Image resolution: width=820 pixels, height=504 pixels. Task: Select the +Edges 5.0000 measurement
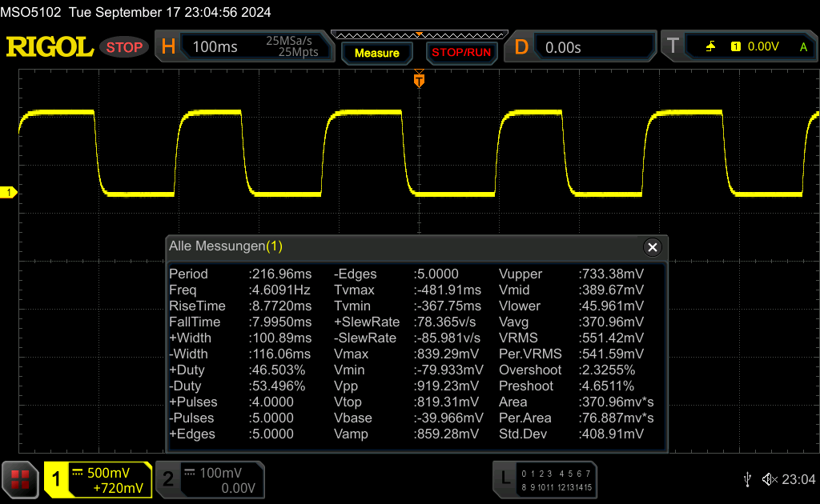coord(231,434)
